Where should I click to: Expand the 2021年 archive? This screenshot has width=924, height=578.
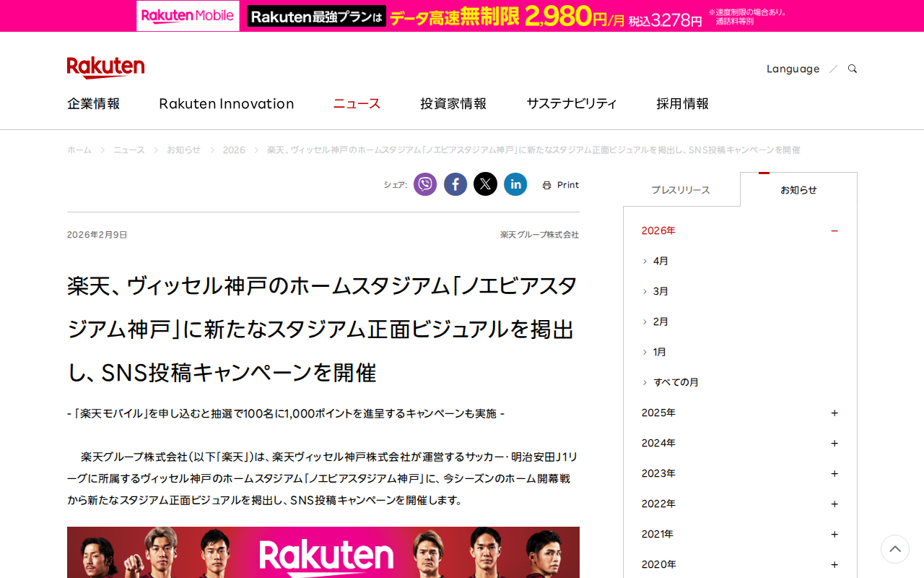pyautogui.click(x=834, y=535)
